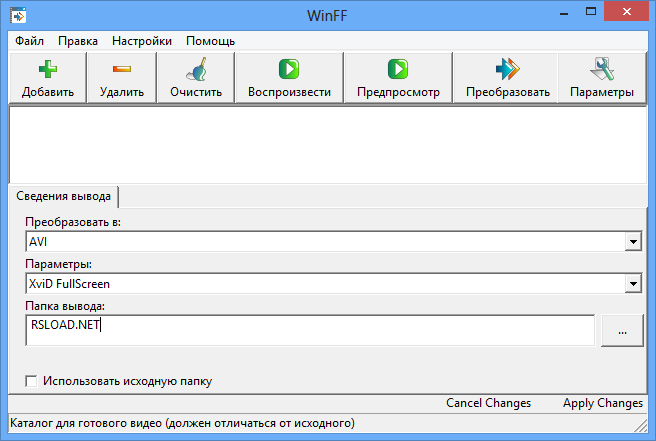Click the Очистить (Clear) broom button
The width and height of the screenshot is (656, 441).
(x=196, y=78)
